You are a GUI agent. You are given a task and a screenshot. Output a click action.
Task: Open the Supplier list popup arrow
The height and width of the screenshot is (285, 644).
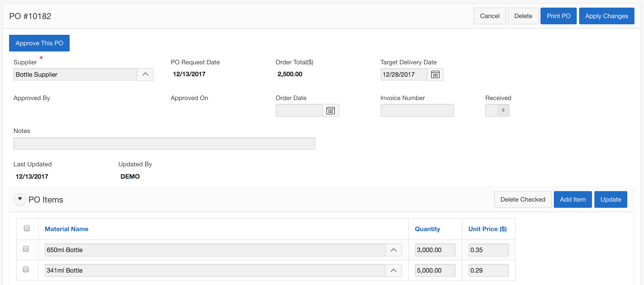[145, 74]
